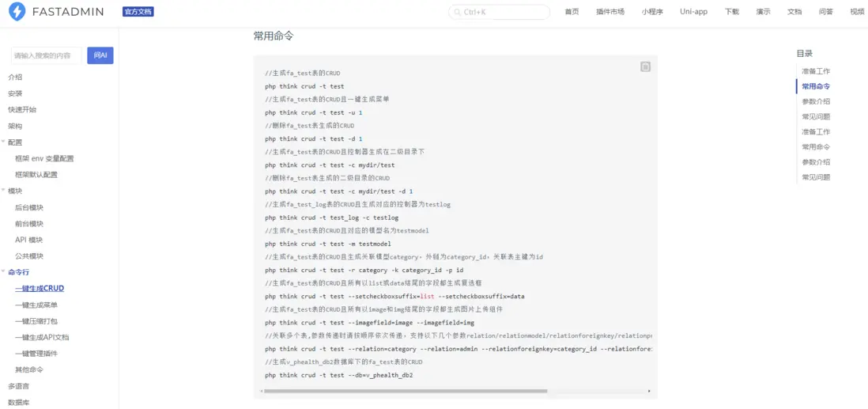868x409 pixels.
Task: Open 一键管理插件 page
Action: click(x=36, y=353)
